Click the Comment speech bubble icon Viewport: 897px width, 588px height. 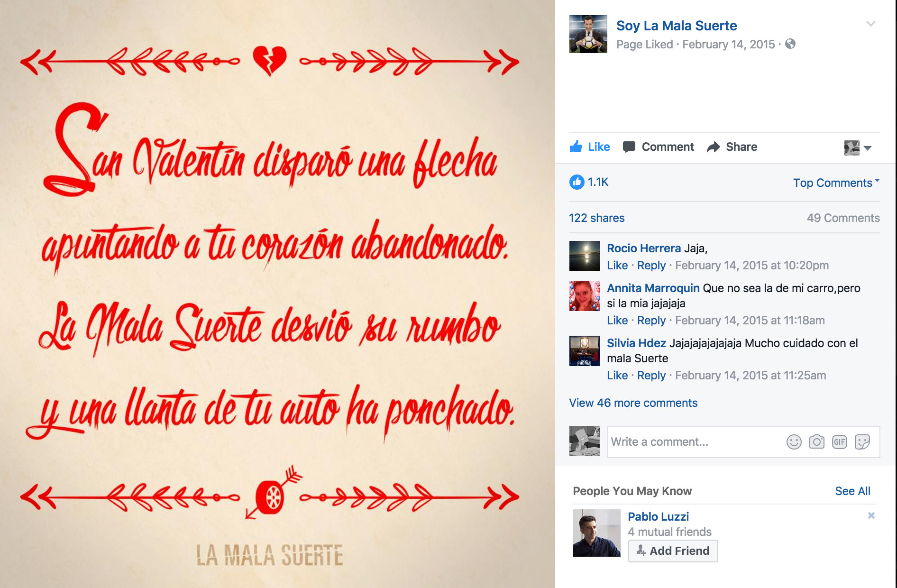tap(629, 147)
